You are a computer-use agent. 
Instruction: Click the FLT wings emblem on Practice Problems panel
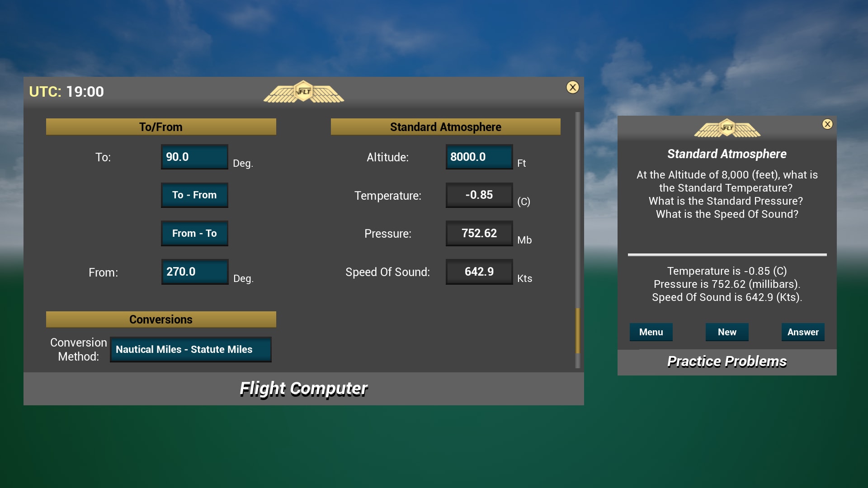(726, 128)
